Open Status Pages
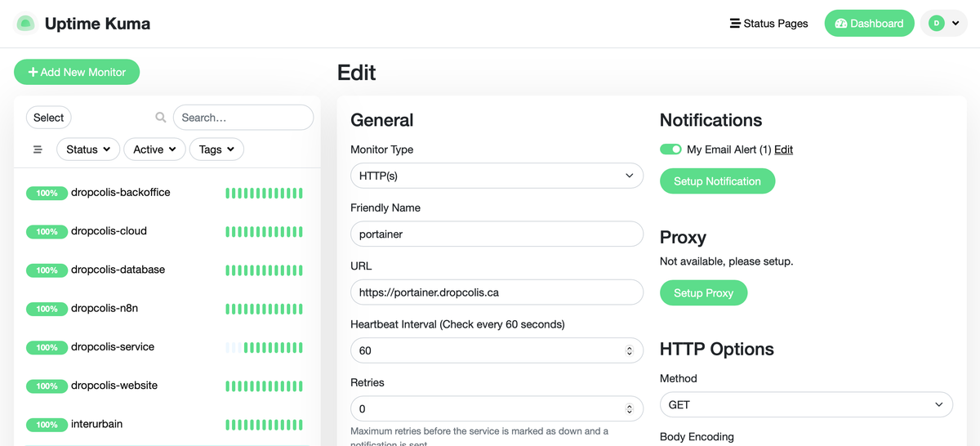 (768, 24)
